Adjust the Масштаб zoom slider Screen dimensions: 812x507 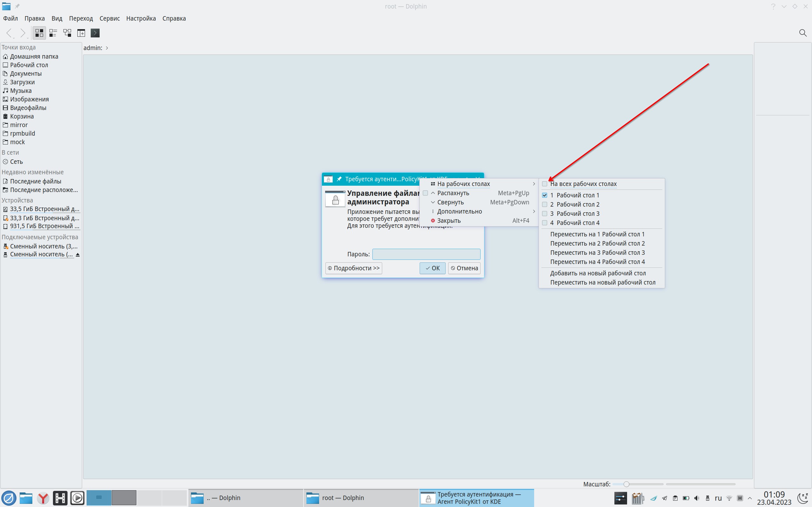(x=626, y=484)
